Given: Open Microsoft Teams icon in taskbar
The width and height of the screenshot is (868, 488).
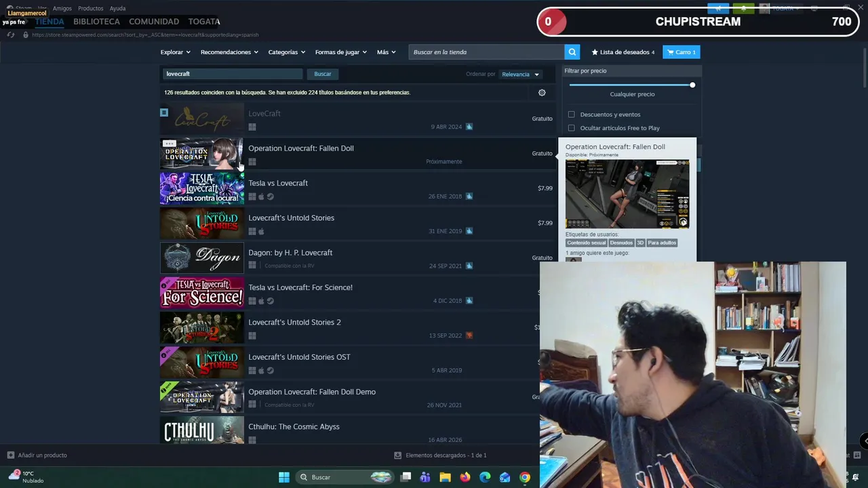Looking at the screenshot, I should 425,477.
